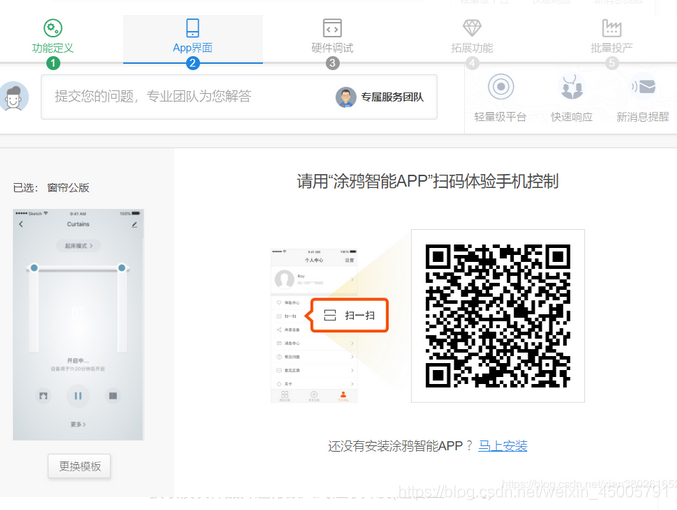Screen dimensions: 677x510
Task: Click the code window icon above 硬件调试
Action: (332, 28)
